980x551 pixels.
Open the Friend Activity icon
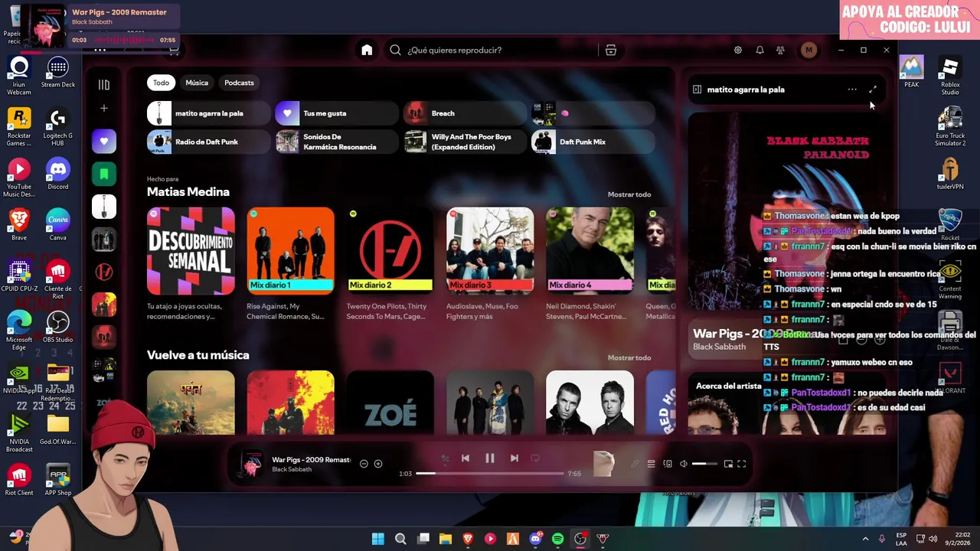point(780,50)
